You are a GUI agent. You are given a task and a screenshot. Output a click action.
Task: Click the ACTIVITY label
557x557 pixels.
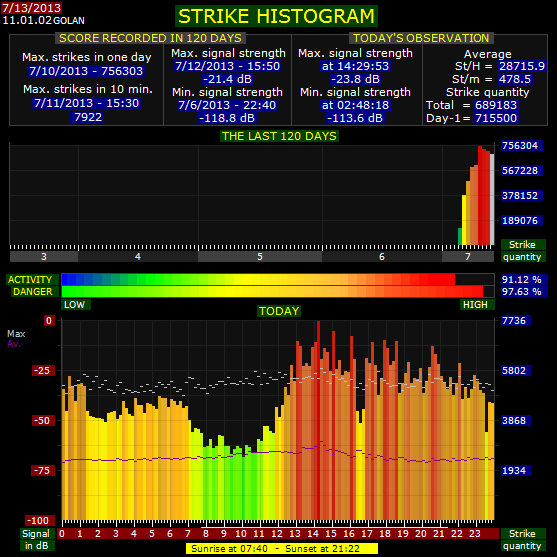click(x=32, y=280)
